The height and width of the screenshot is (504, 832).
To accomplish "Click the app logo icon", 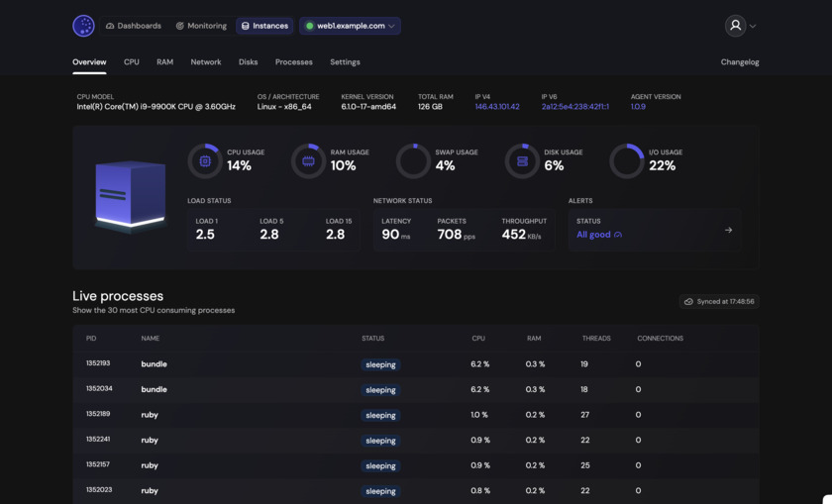I will pyautogui.click(x=83, y=26).
